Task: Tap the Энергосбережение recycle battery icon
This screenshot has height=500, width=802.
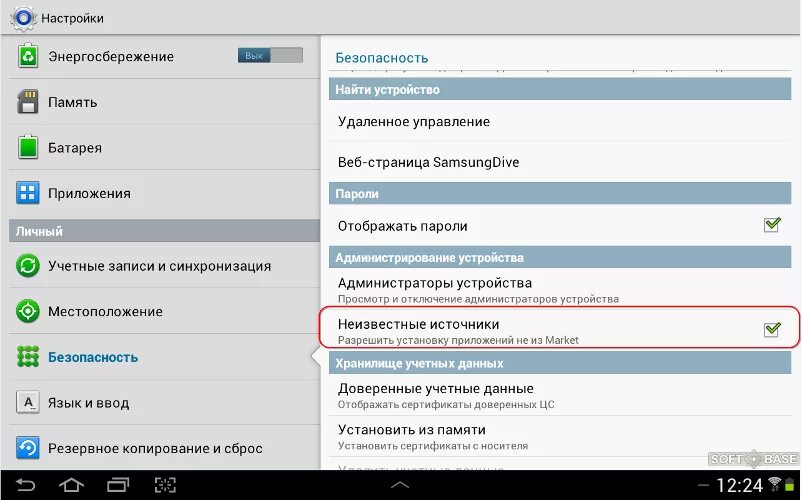Action: point(28,56)
